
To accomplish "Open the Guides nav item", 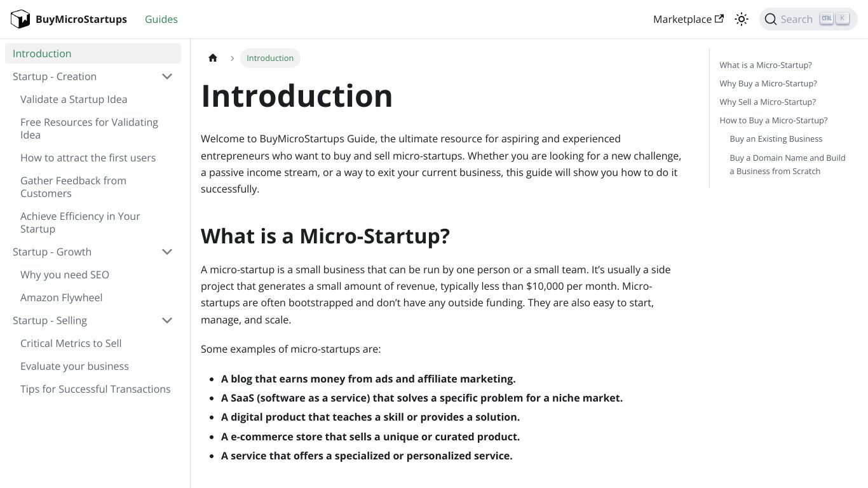I will coord(161,19).
